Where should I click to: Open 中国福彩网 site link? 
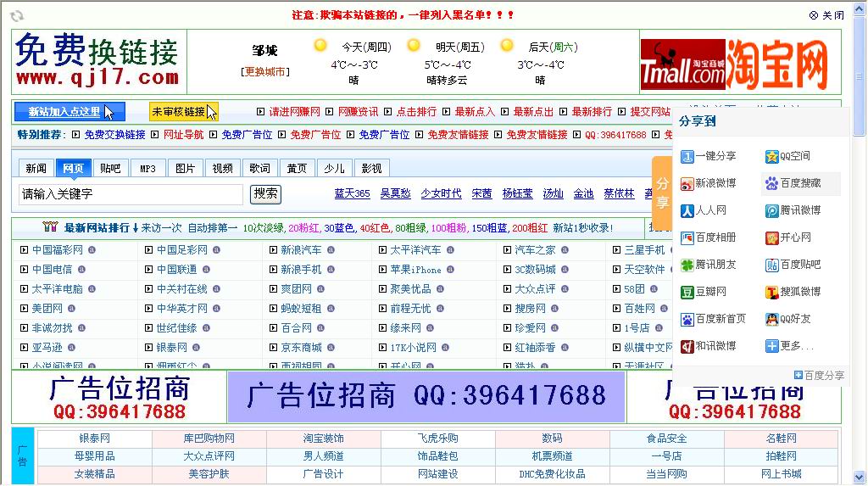tap(58, 250)
